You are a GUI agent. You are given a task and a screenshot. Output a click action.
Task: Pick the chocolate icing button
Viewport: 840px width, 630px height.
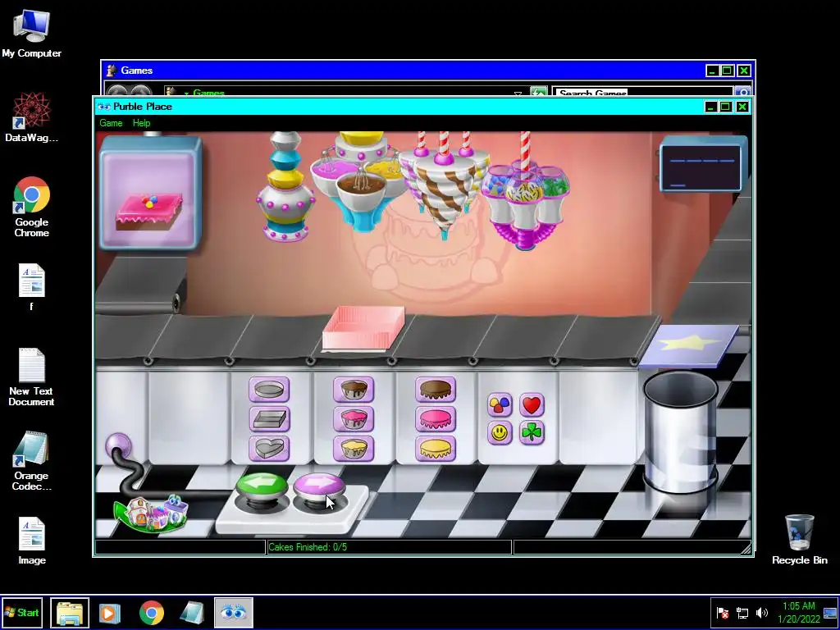click(x=436, y=390)
